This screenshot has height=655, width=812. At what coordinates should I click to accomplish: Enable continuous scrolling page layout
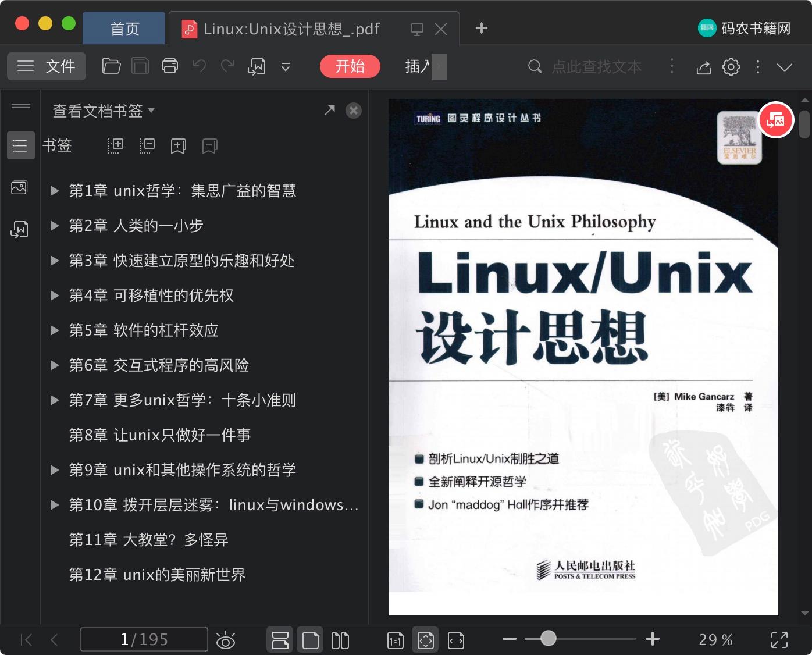point(280,640)
